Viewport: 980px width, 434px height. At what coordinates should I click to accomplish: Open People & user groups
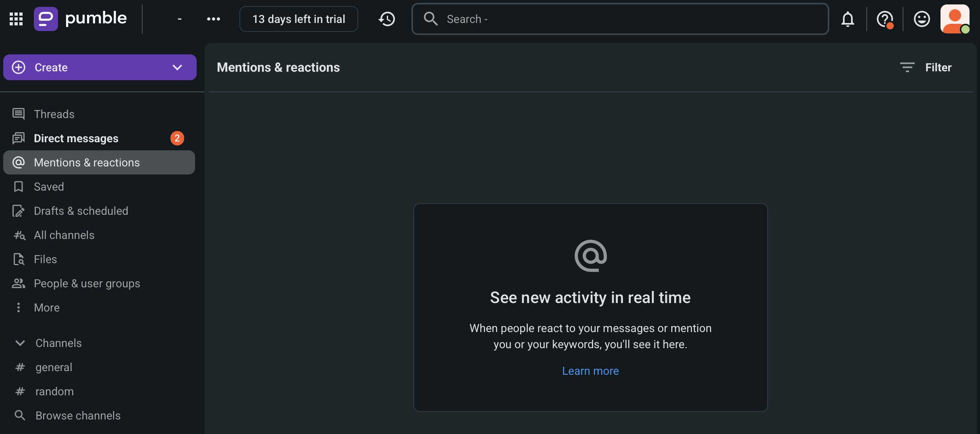click(x=87, y=283)
